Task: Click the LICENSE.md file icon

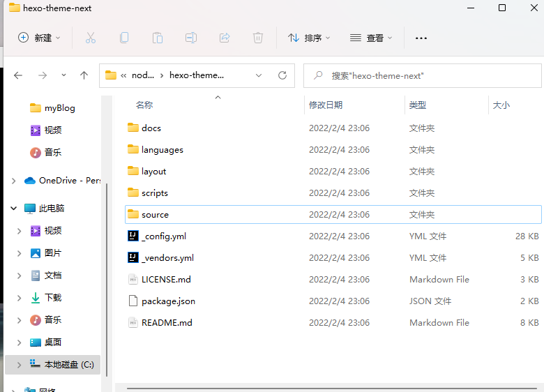Action: point(133,279)
